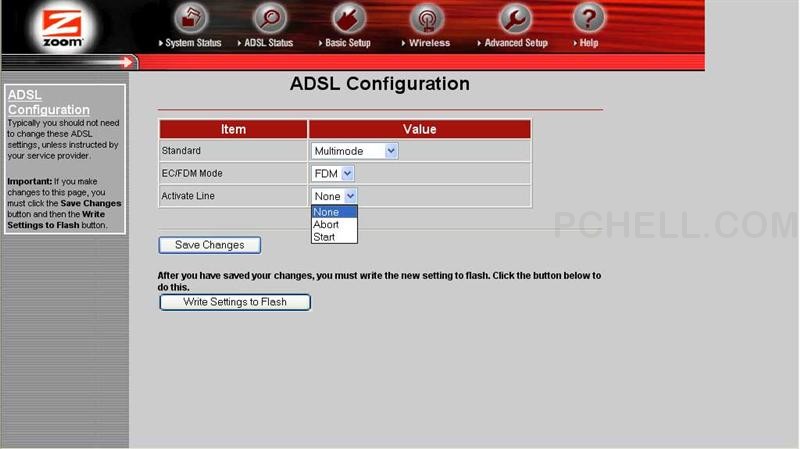Open the ADSL Configuration sidebar link
The image size is (800, 449).
(x=48, y=102)
